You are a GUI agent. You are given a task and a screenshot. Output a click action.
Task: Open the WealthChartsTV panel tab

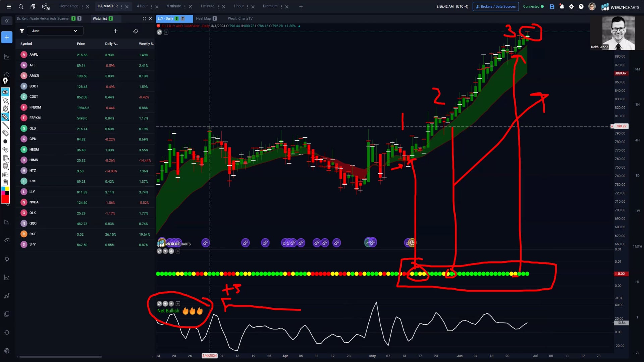[240, 18]
